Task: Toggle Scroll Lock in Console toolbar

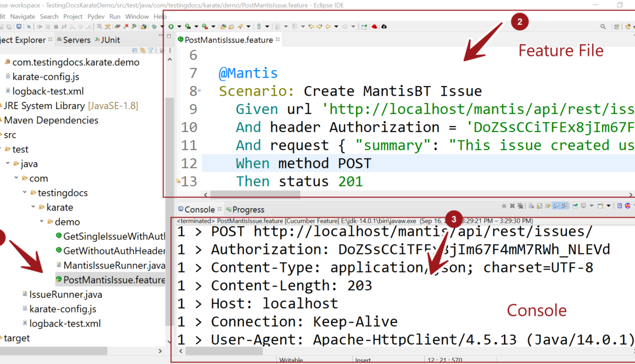Action: pyautogui.click(x=538, y=206)
